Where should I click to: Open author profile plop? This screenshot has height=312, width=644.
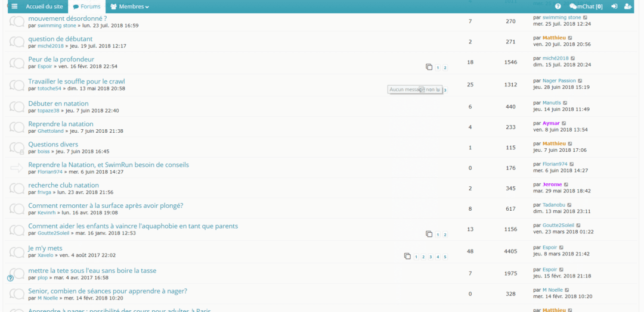(x=43, y=277)
